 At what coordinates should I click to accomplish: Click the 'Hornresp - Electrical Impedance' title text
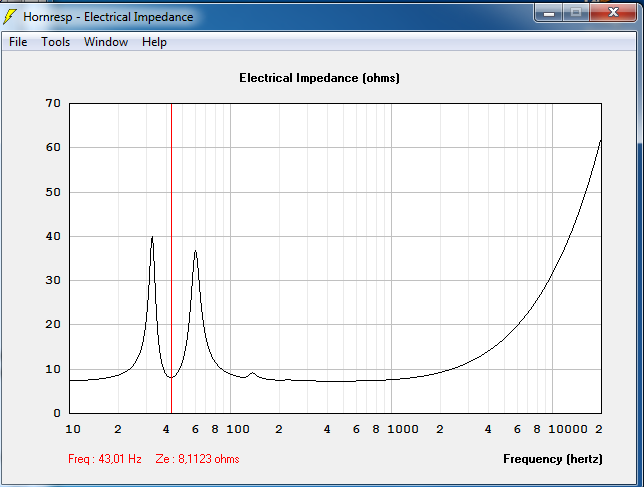108,17
